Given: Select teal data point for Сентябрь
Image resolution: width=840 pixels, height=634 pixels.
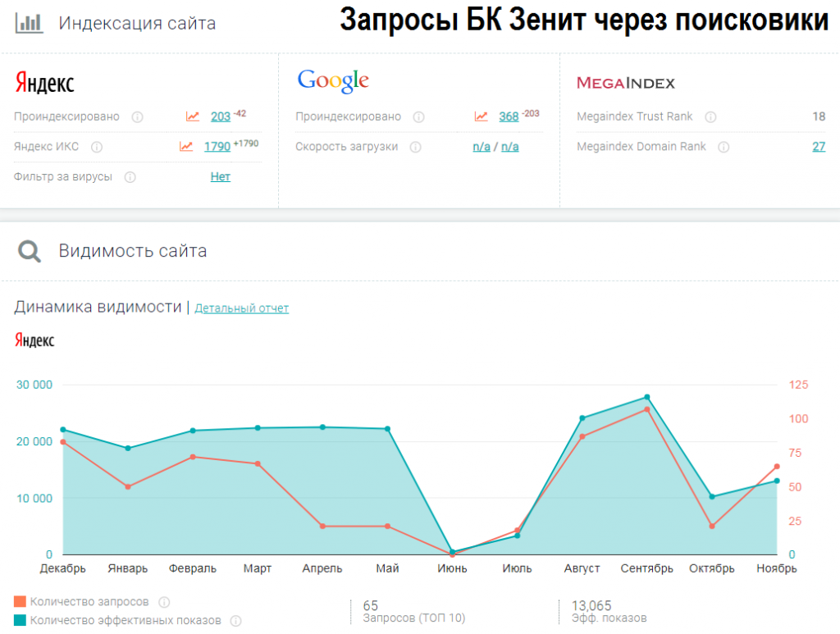Looking at the screenshot, I should pos(647,397).
